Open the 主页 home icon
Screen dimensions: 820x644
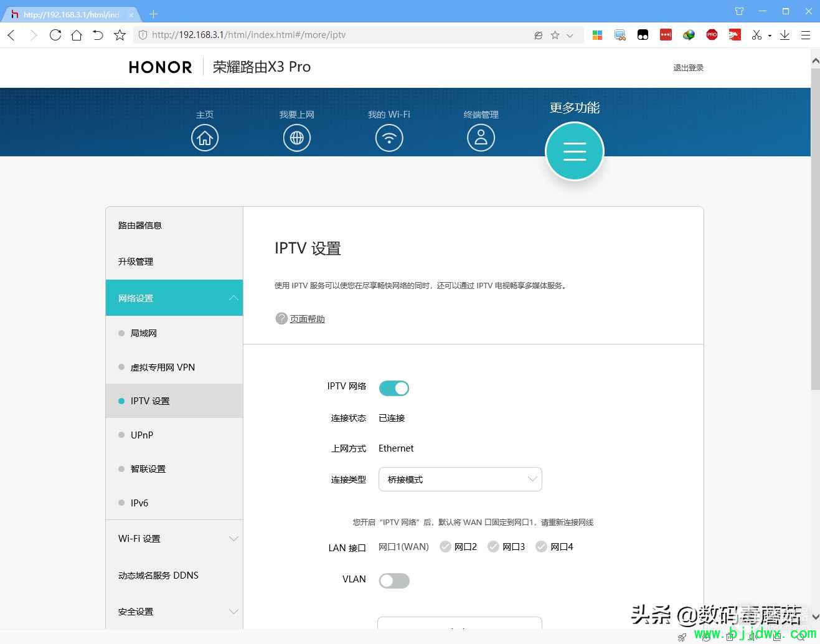pos(205,138)
